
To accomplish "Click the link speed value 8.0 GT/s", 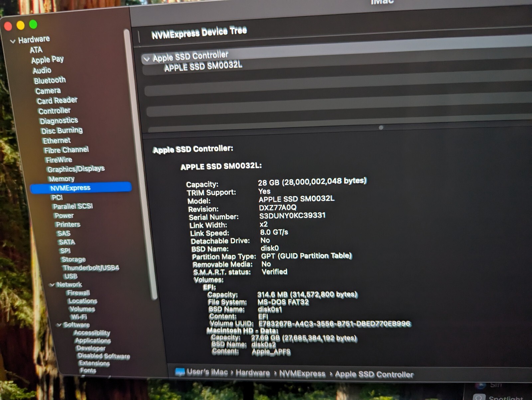I will tap(274, 232).
